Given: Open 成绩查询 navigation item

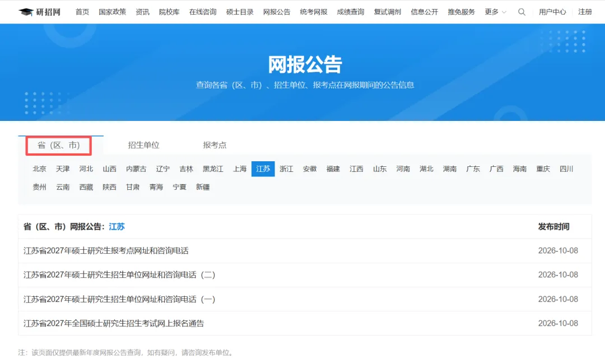Looking at the screenshot, I should [x=350, y=12].
